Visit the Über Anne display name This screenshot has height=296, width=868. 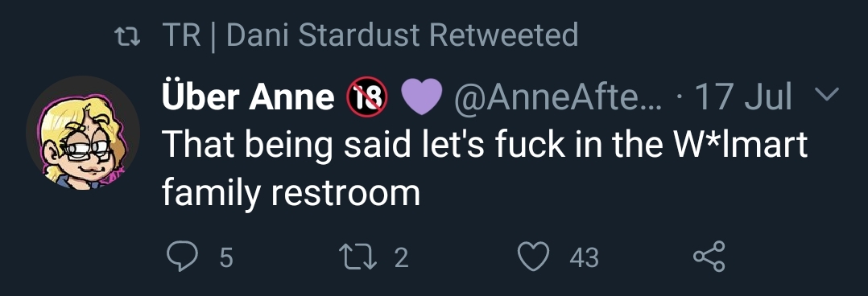pos(249,97)
